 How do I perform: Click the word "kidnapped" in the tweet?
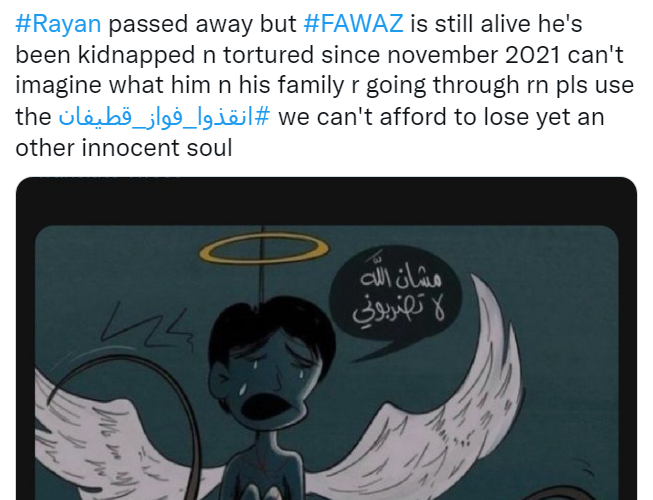tap(136, 56)
